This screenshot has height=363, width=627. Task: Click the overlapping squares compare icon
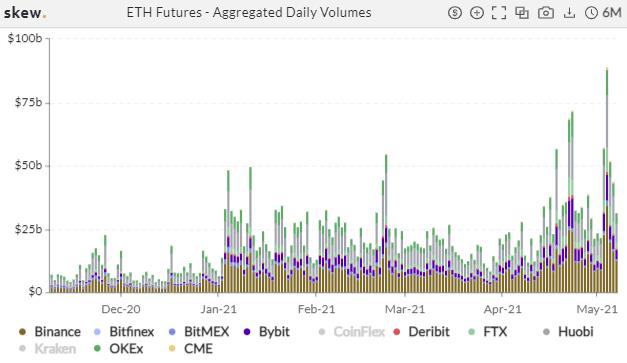[522, 13]
